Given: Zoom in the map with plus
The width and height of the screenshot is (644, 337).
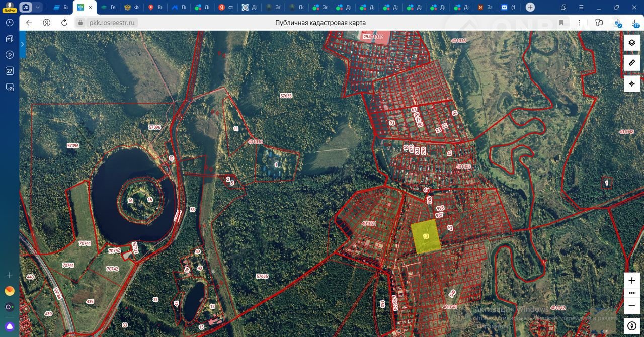Looking at the screenshot, I should [x=632, y=280].
